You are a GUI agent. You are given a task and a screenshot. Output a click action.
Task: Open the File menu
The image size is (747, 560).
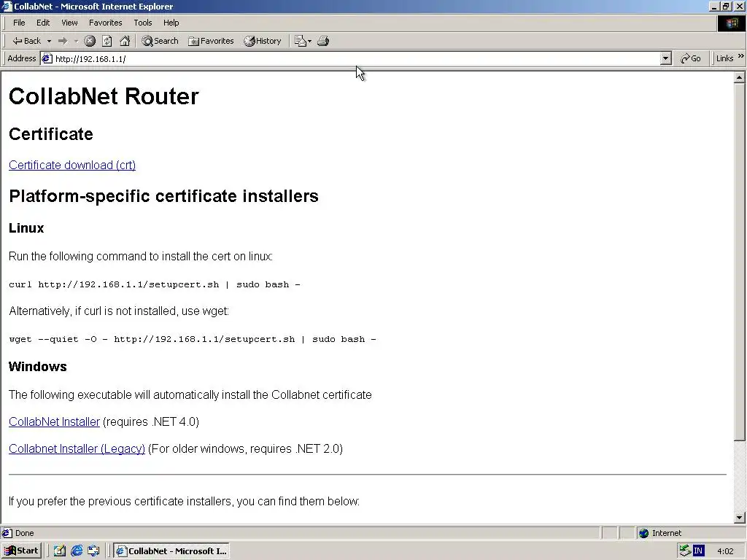pos(19,23)
